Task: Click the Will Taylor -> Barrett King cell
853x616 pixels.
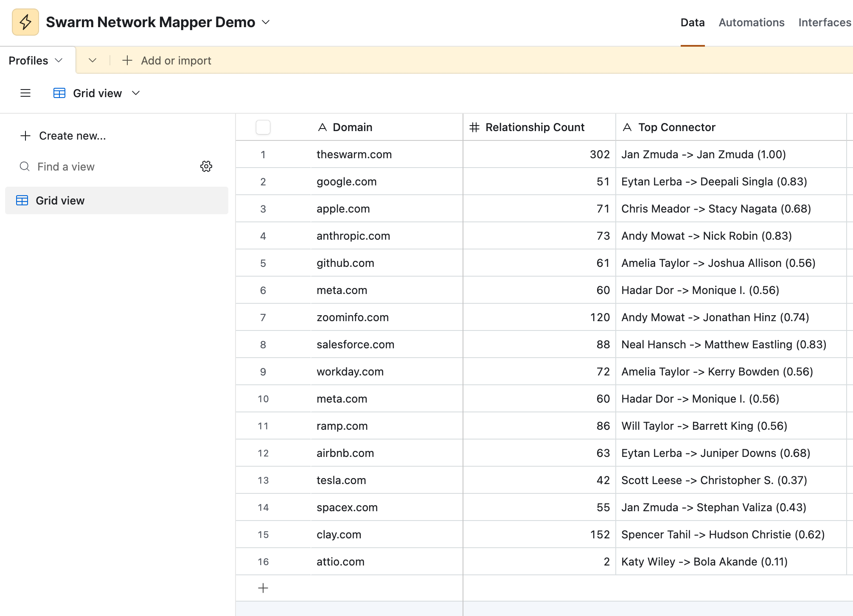Action: [731, 426]
